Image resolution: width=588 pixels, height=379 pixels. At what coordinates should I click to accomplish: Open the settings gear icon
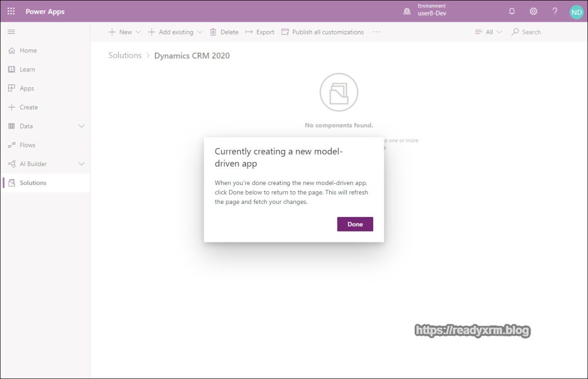[x=533, y=11]
